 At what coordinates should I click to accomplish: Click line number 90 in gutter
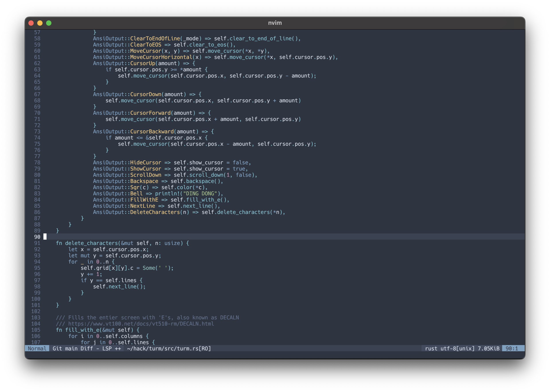click(x=37, y=237)
